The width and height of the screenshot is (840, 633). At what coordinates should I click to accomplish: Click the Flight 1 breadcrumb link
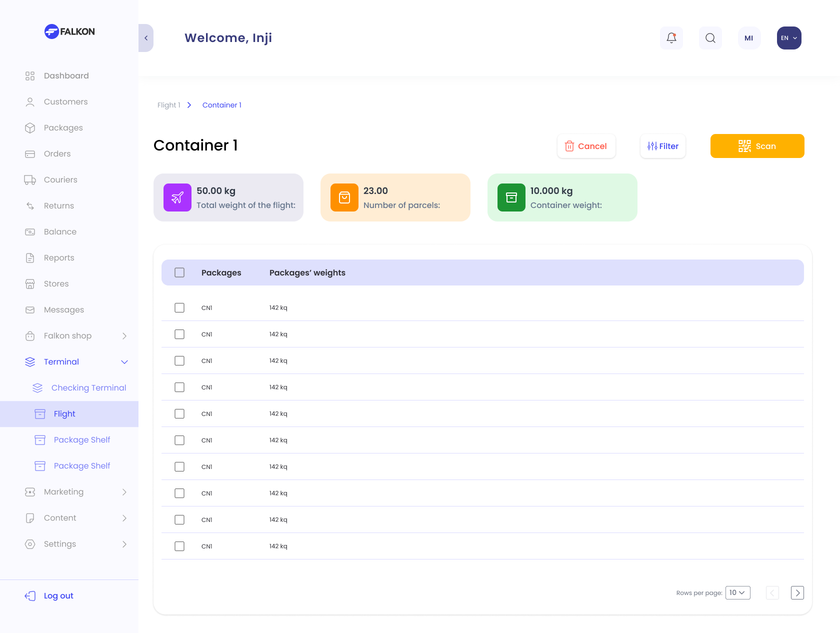click(x=169, y=105)
